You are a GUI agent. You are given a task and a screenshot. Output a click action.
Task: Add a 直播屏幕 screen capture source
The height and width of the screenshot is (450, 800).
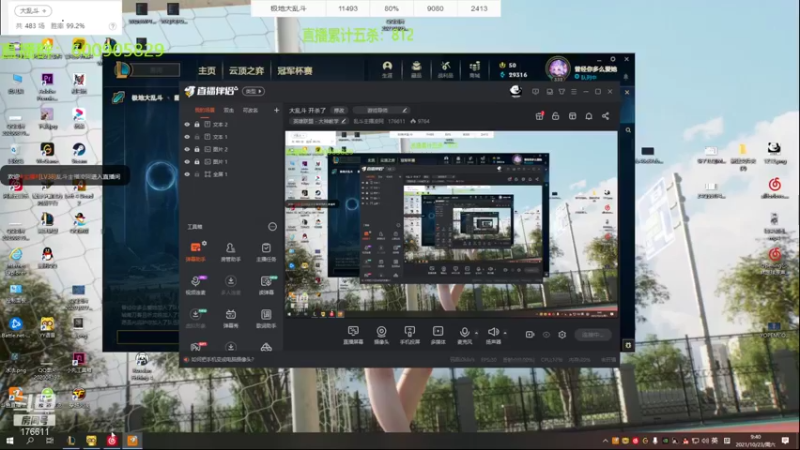point(353,335)
